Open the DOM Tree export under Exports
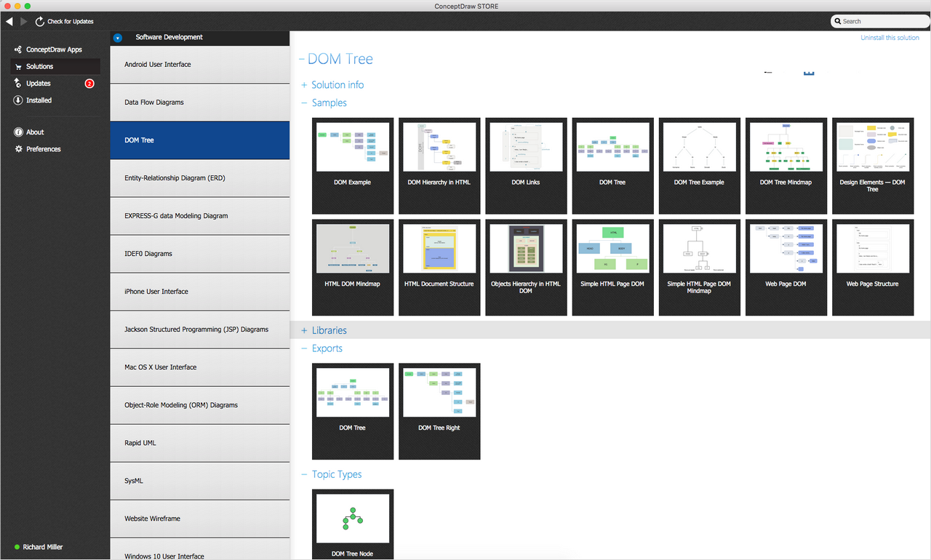Viewport: 931px width, 560px height. (353, 412)
